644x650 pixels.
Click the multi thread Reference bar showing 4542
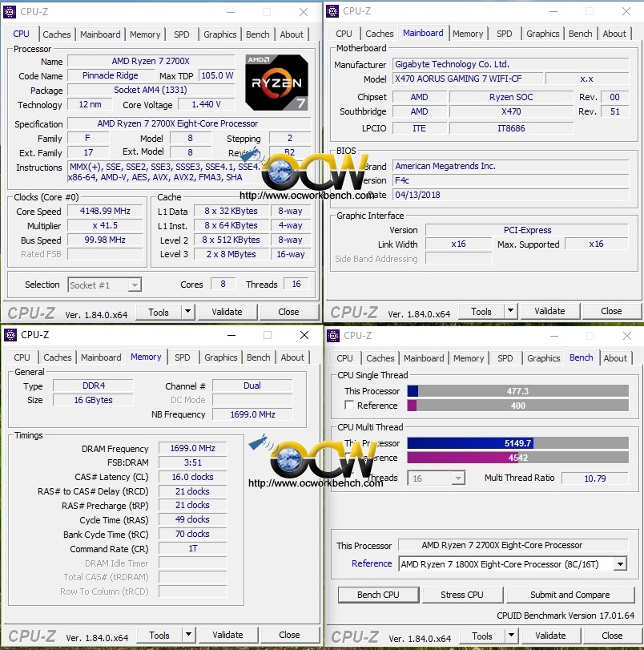pos(517,458)
